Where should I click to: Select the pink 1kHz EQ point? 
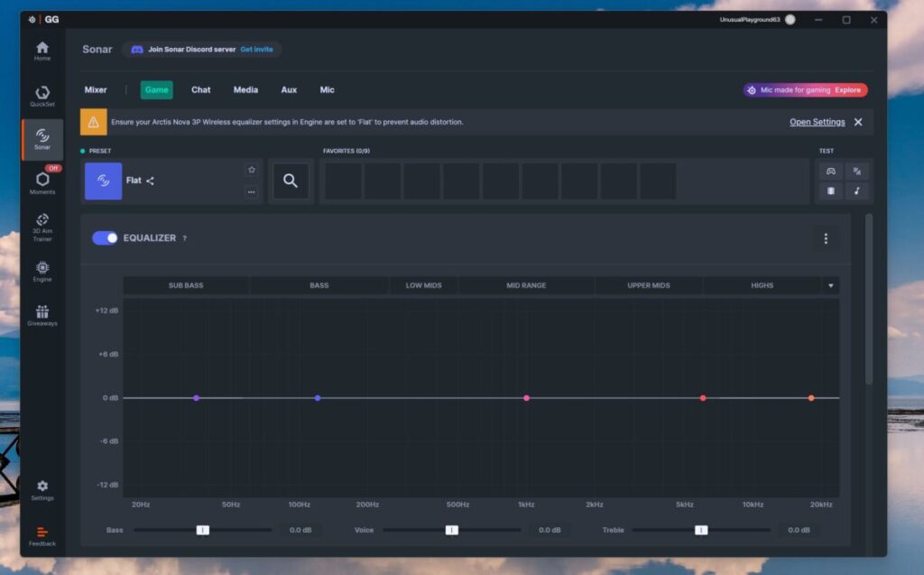point(526,398)
